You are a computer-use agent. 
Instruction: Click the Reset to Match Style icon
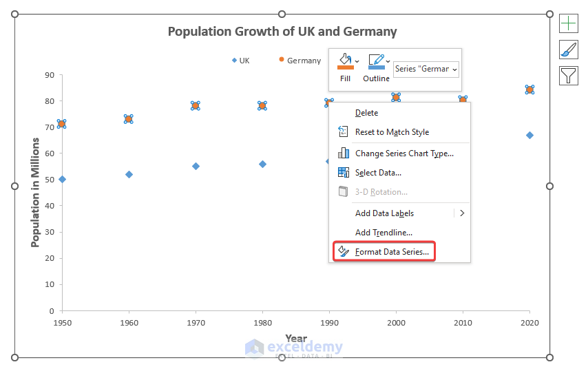344,131
